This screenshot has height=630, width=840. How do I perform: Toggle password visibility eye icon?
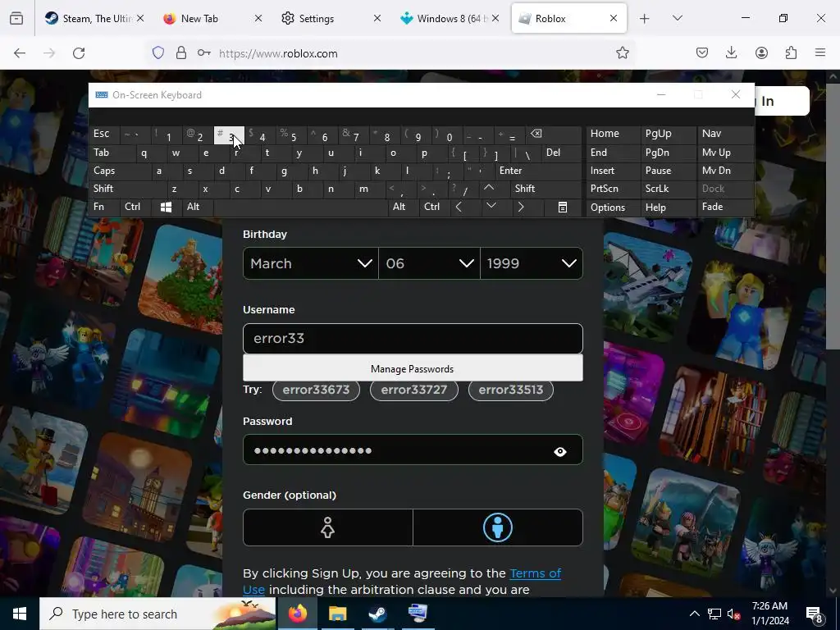pos(559,452)
